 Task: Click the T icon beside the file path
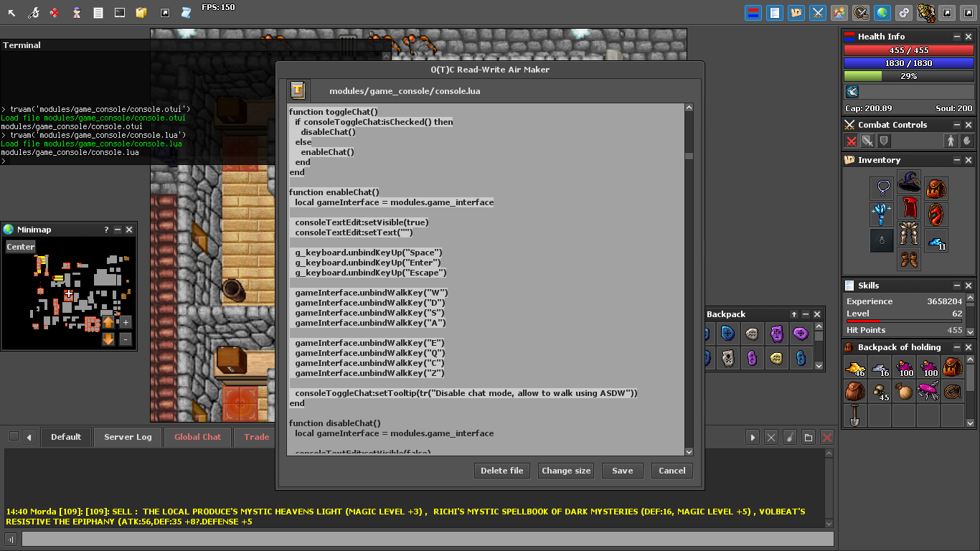[x=298, y=90]
